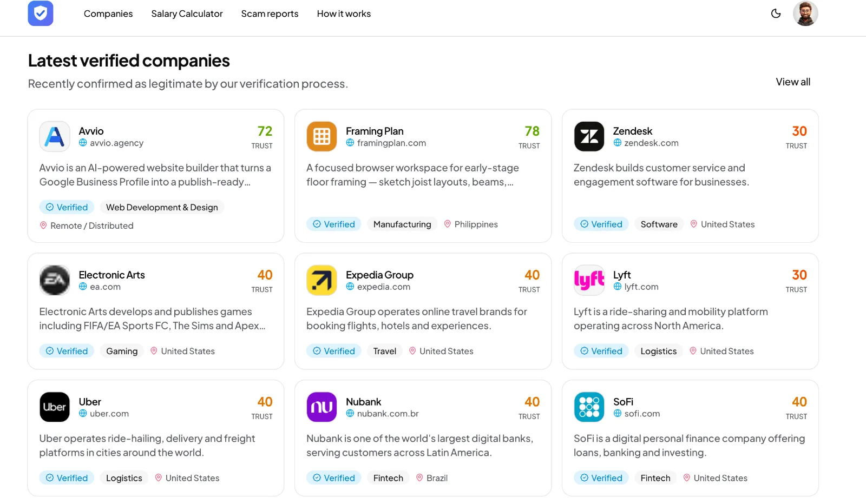Click the globe icon beside uber.com
Screen dimensions: 866x504
[83, 414]
